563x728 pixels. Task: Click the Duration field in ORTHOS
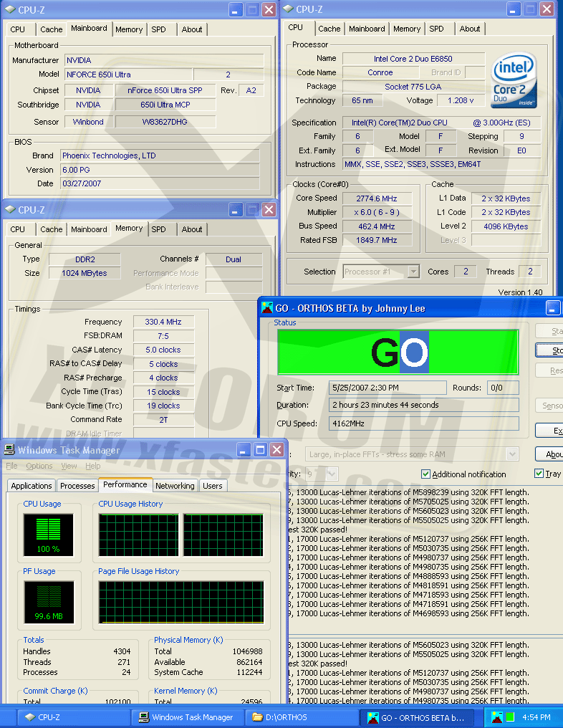423,405
